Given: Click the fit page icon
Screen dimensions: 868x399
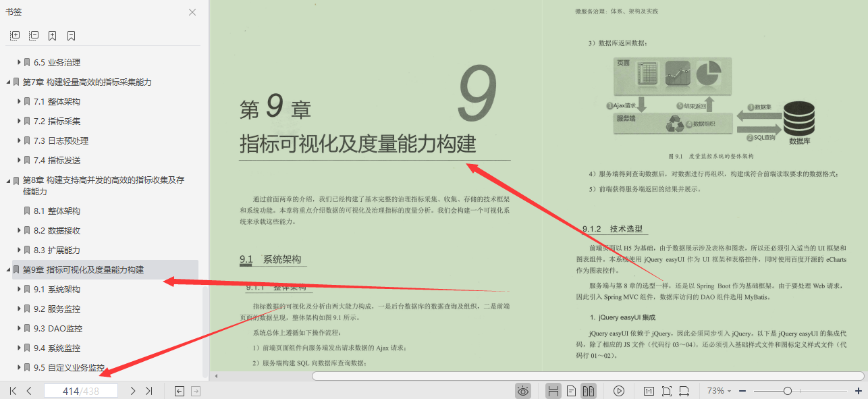Looking at the screenshot, I should tap(667, 391).
